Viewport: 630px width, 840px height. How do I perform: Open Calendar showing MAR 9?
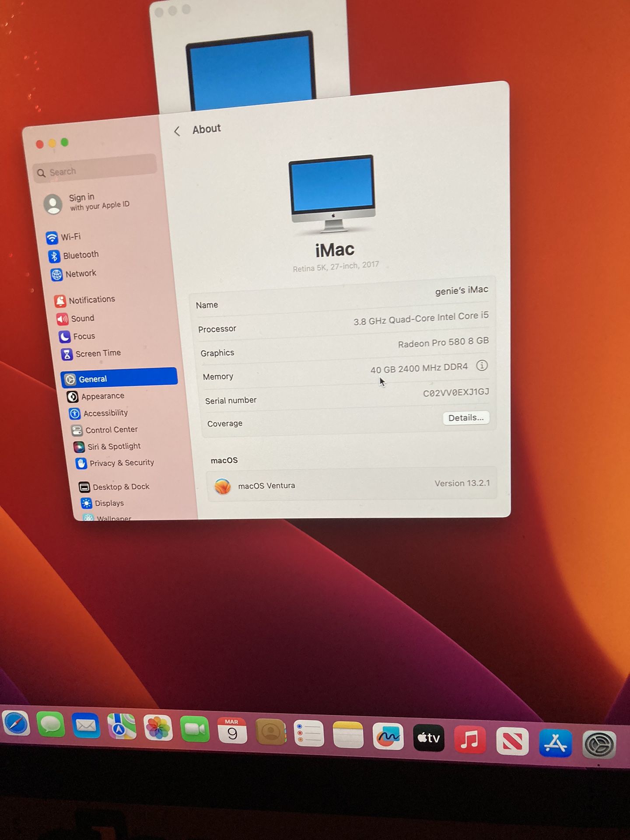tap(232, 731)
